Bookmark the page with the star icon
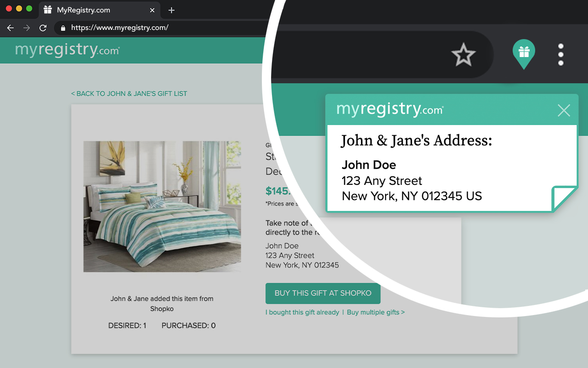 point(464,55)
